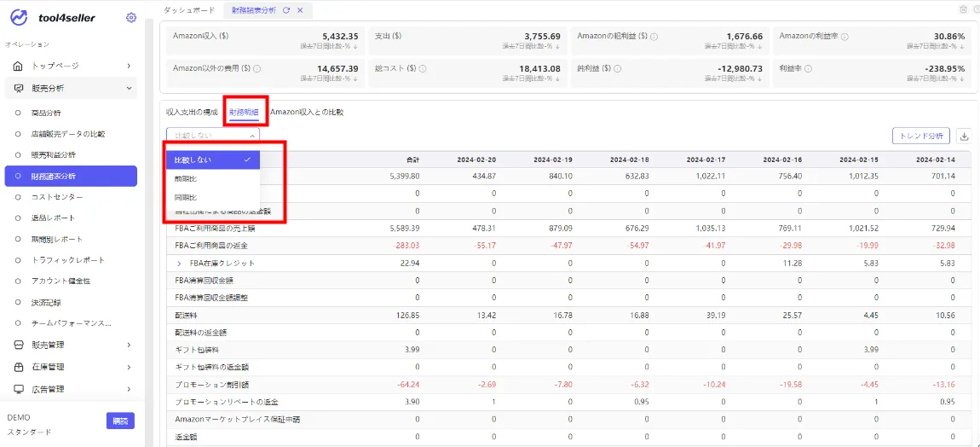Image resolution: width=980 pixels, height=447 pixels.
Task: Click the 1,035.13 cell under 2024-02-17
Action: [709, 229]
